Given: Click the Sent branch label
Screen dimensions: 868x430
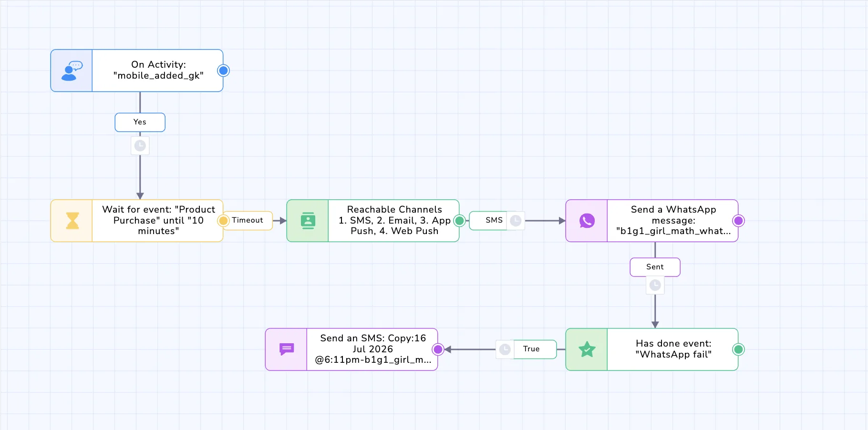Looking at the screenshot, I should coord(655,267).
